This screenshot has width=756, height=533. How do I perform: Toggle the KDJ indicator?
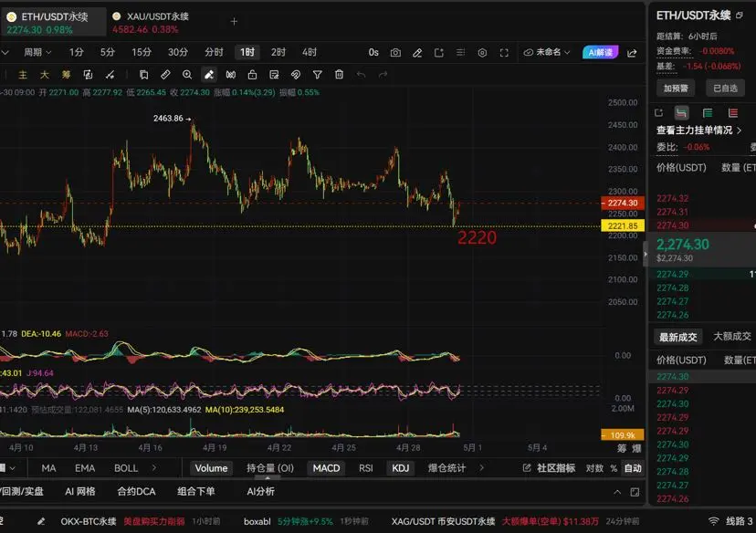pyautogui.click(x=400, y=468)
